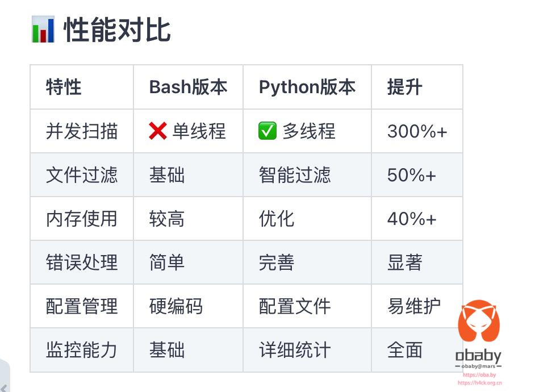Click the 硬编码 cell

(x=176, y=306)
